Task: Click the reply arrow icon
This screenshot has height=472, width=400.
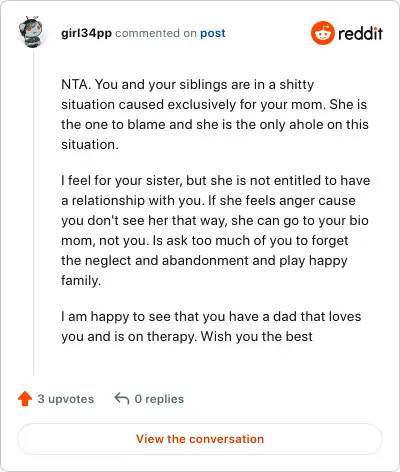Action: click(x=122, y=399)
